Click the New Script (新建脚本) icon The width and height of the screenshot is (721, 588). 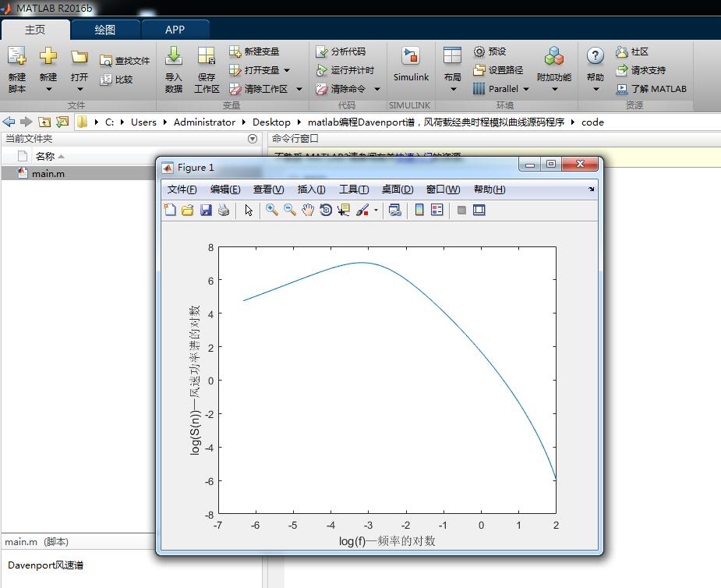[x=17, y=56]
